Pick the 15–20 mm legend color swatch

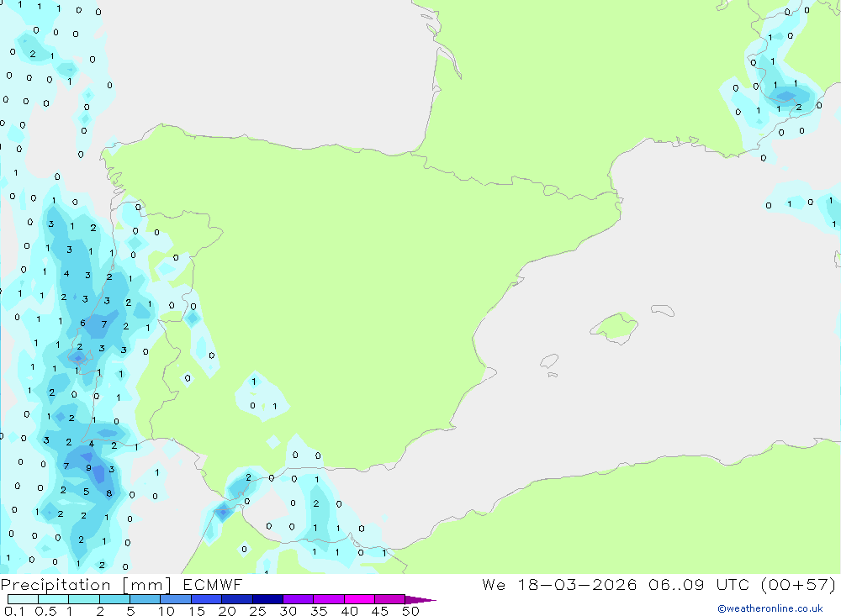207,599
